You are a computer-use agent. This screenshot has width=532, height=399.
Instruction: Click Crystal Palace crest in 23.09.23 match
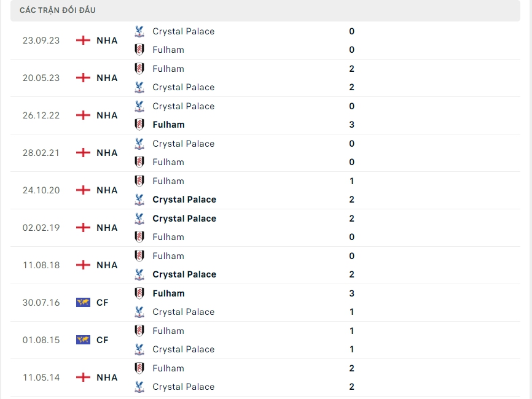tap(139, 31)
